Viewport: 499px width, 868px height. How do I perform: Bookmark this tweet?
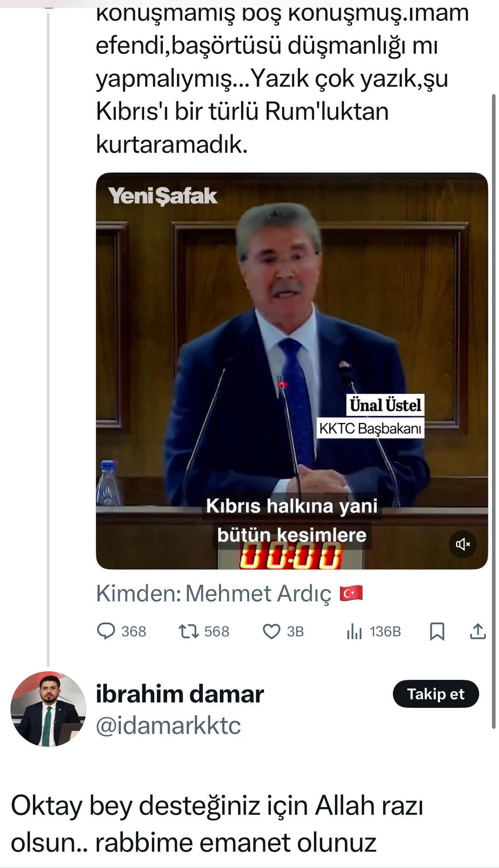point(437,631)
